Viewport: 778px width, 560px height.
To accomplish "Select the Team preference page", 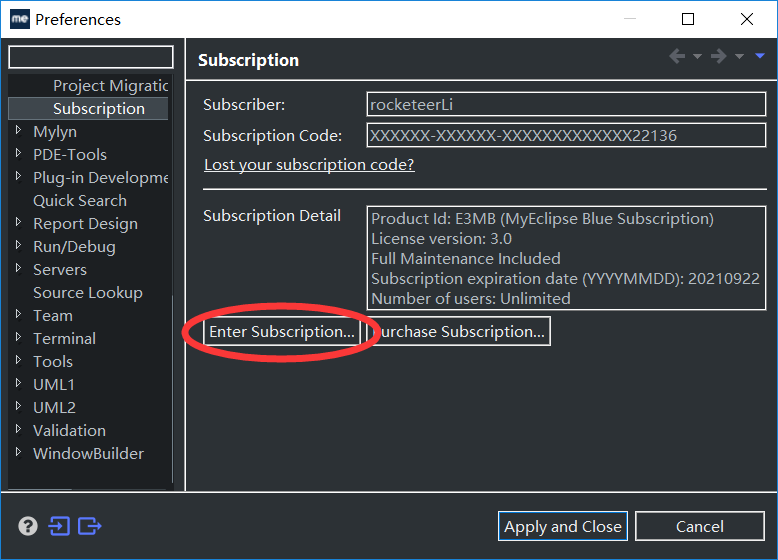I will coord(53,316).
